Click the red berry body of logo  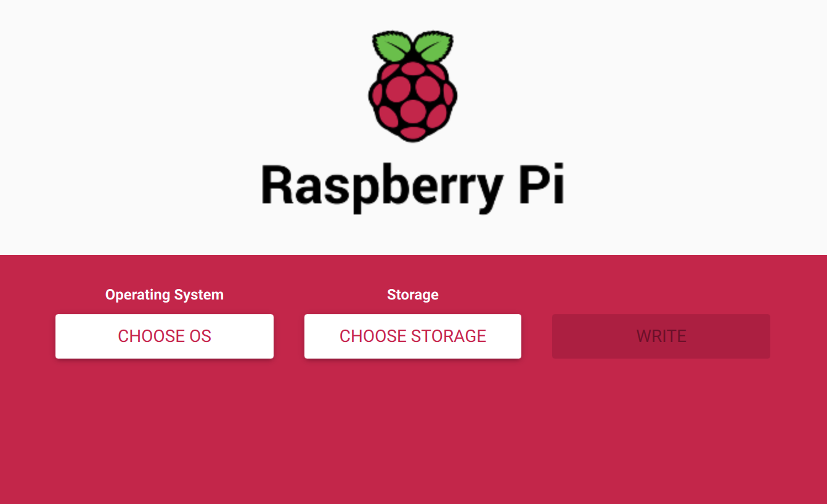coord(413,100)
